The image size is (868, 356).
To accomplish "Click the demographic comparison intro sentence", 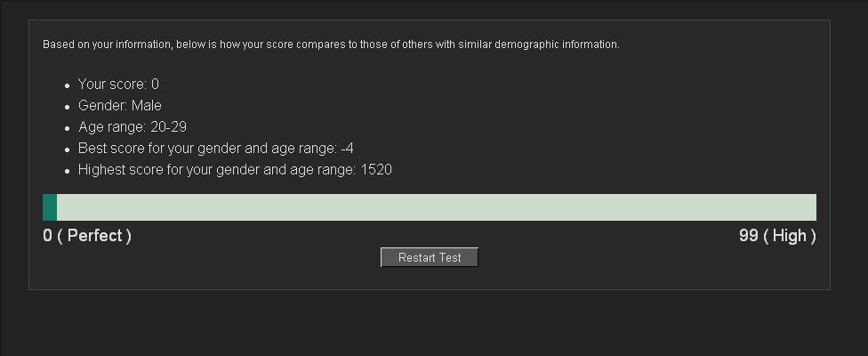I will 331,44.
